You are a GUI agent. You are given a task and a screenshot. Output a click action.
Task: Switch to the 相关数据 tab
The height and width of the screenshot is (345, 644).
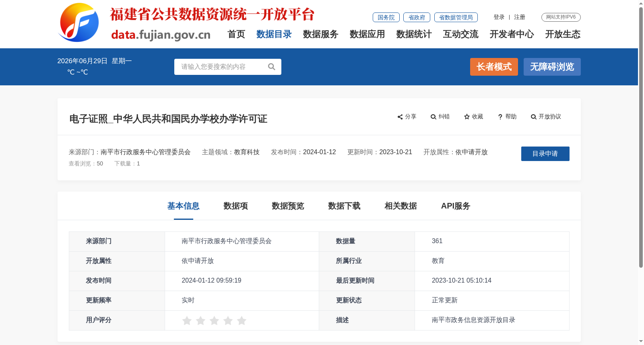click(401, 206)
